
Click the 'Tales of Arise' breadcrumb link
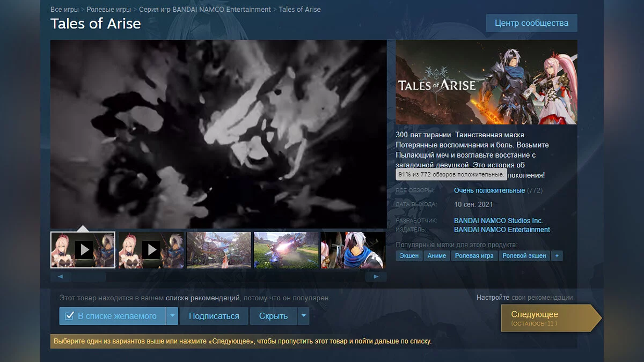299,10
